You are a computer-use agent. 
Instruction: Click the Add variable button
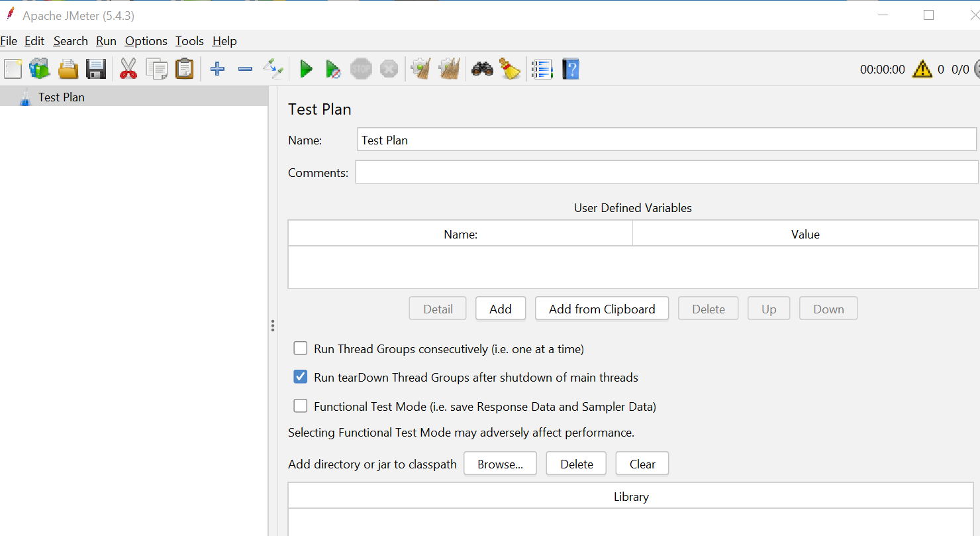(501, 309)
